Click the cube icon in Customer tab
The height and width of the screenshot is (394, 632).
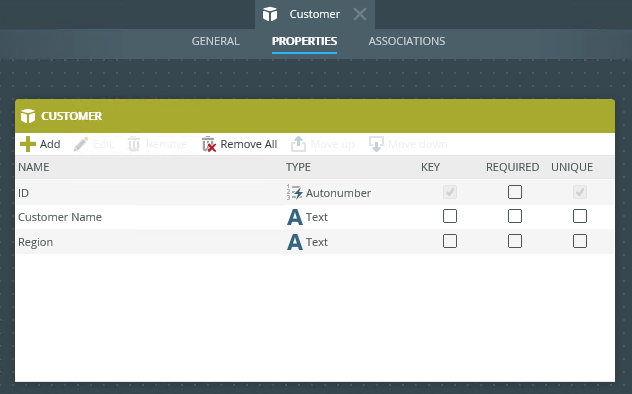pos(270,14)
